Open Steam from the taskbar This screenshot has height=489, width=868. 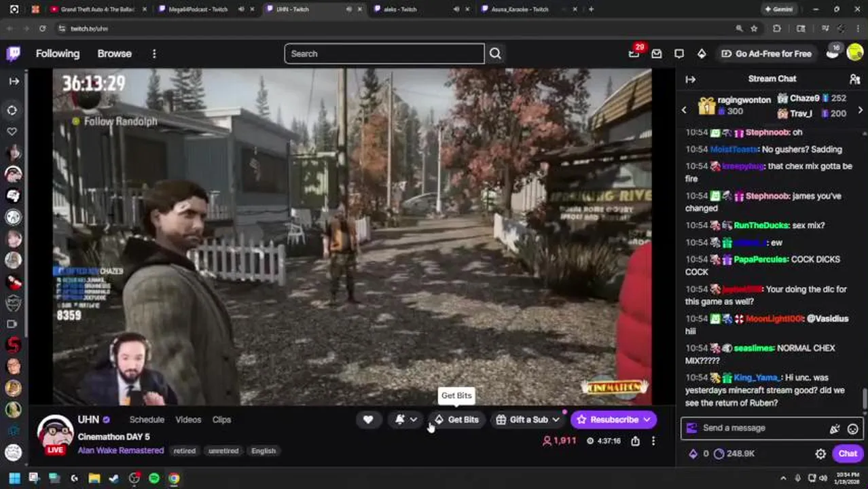[114, 478]
